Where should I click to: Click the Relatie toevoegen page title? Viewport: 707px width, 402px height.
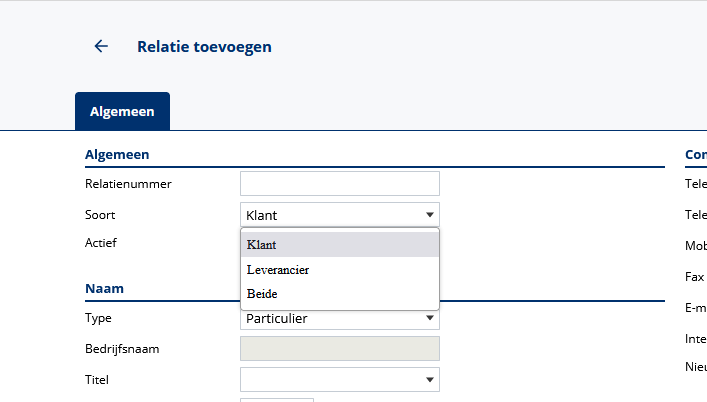pos(204,46)
